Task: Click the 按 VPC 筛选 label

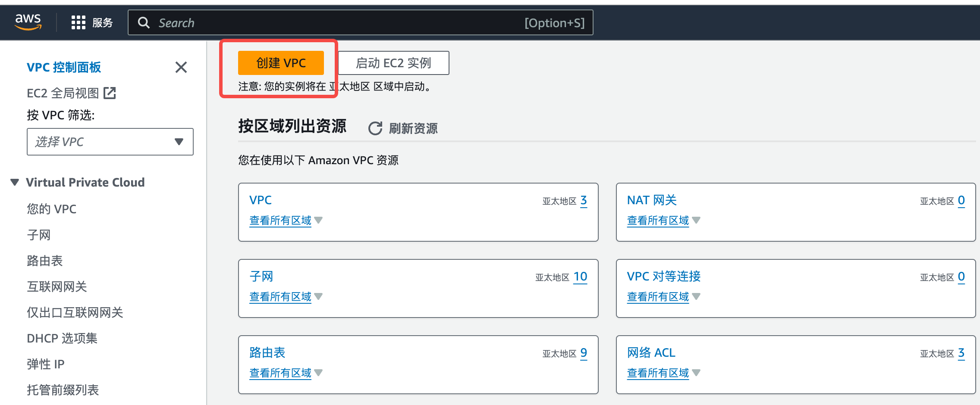Action: pyautogui.click(x=61, y=115)
